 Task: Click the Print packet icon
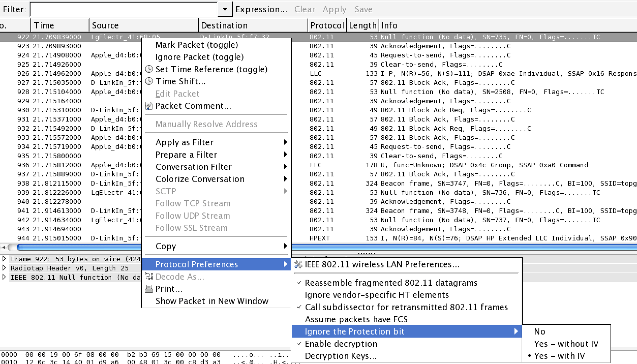149,288
